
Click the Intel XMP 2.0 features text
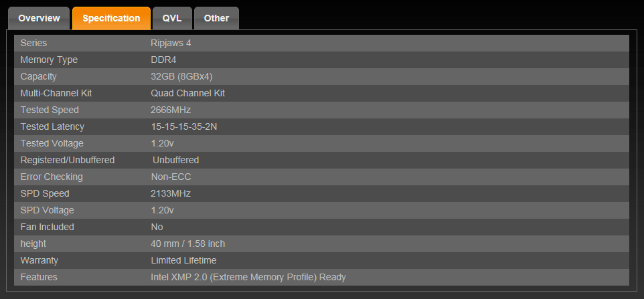(248, 277)
